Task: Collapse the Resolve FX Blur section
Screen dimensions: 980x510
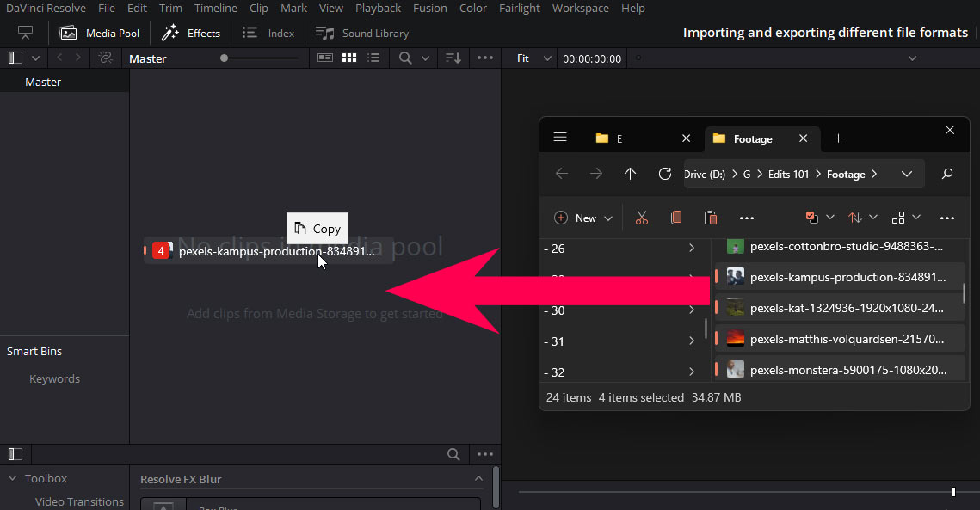Action: coord(478,479)
